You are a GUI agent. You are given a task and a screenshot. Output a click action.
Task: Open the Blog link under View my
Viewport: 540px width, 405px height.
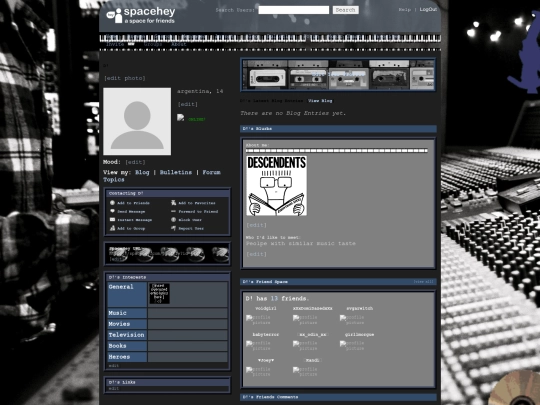142,173
